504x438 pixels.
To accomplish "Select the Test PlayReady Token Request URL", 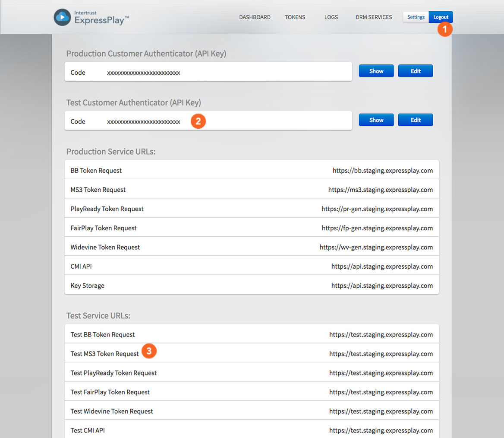I will [381, 373].
